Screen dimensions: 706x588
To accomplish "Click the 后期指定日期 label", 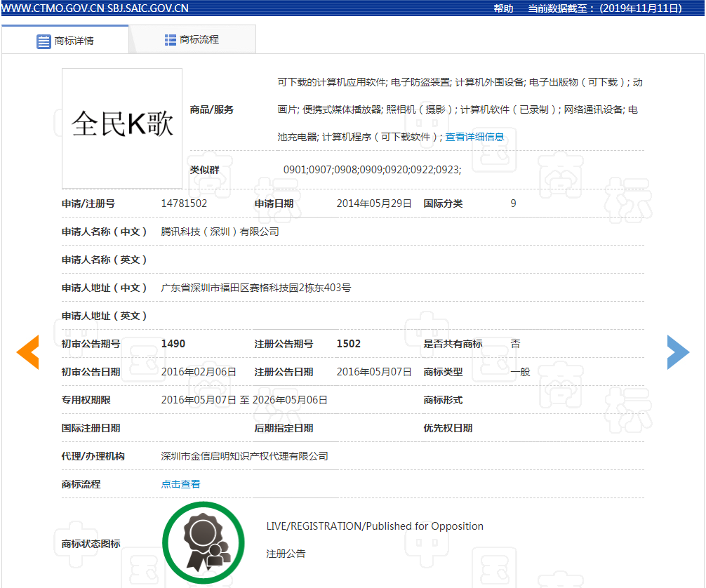I will [x=284, y=428].
